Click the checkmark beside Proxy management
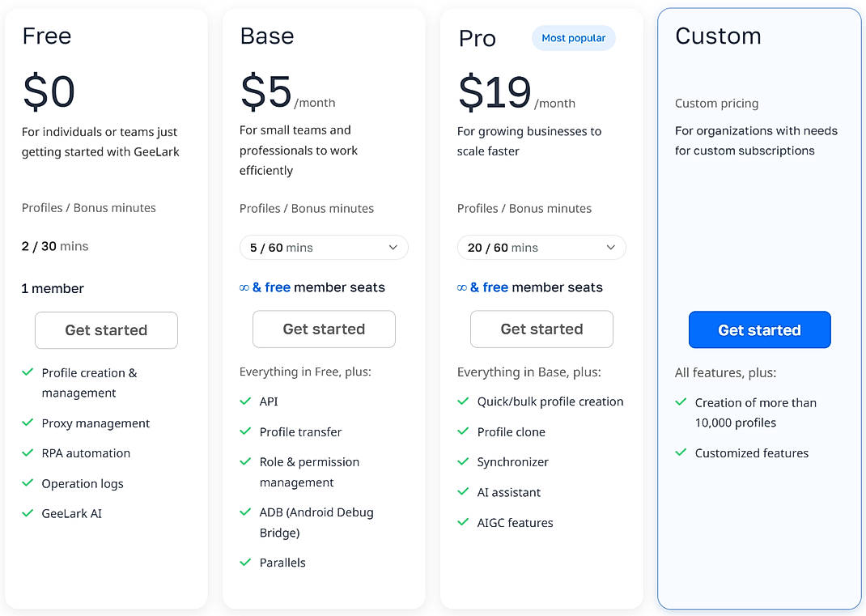Viewport: 866px width, 616px height. click(x=28, y=423)
